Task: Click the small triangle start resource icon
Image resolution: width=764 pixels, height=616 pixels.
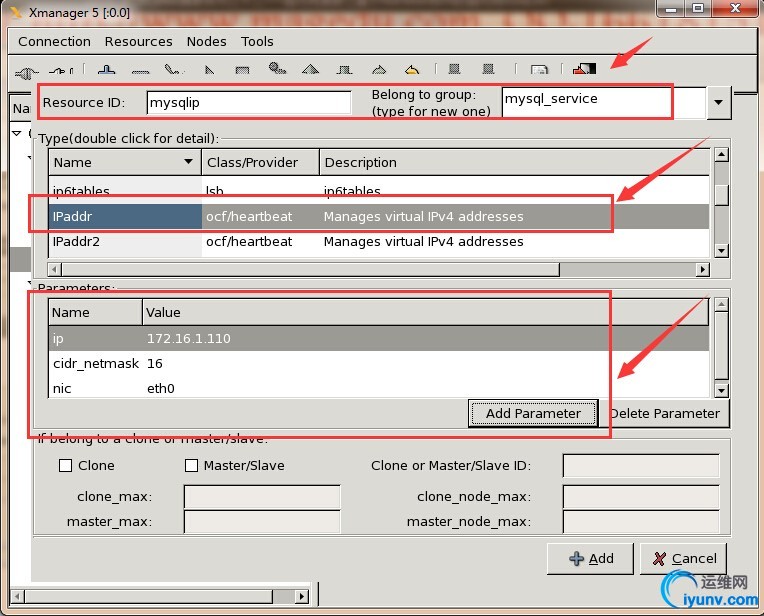Action: pyautogui.click(x=210, y=70)
